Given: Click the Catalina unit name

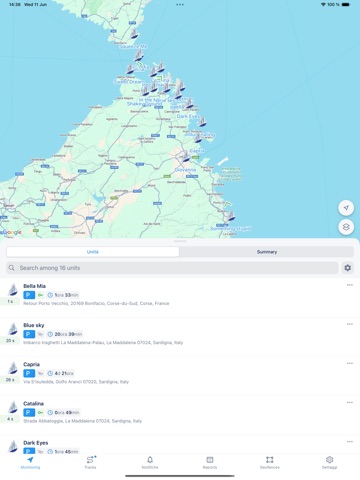Looking at the screenshot, I should [33, 403].
